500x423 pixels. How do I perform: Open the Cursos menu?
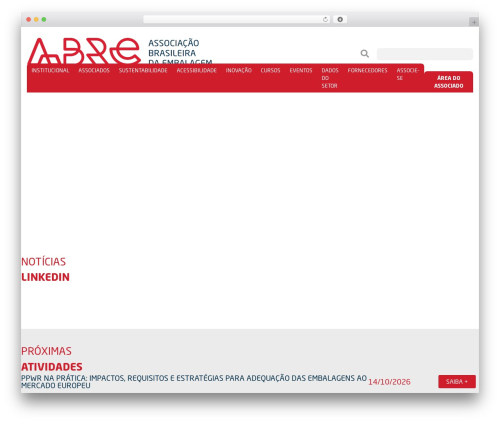270,70
